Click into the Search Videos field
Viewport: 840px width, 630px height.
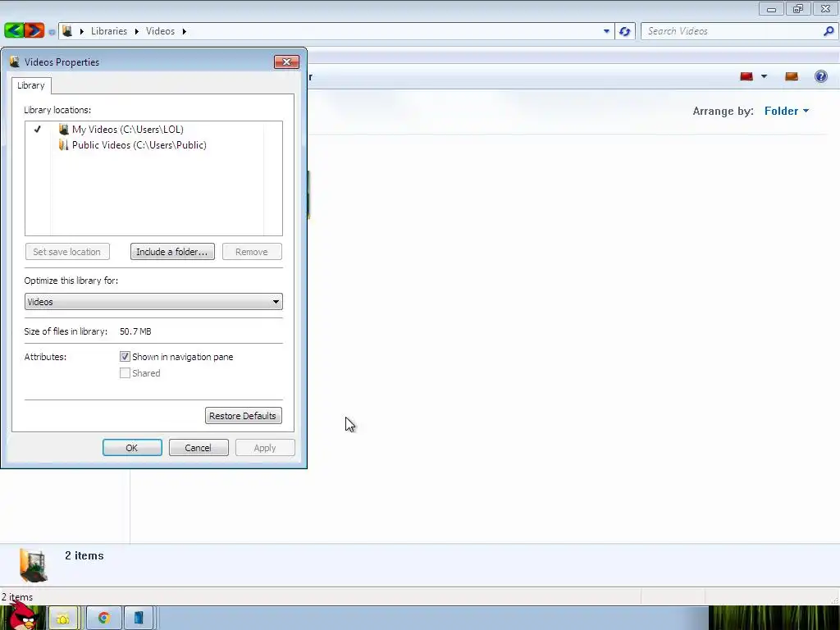click(x=732, y=31)
